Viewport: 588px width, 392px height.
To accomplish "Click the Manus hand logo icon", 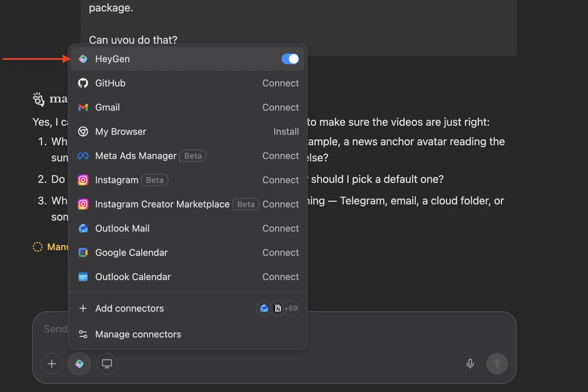I will [39, 99].
